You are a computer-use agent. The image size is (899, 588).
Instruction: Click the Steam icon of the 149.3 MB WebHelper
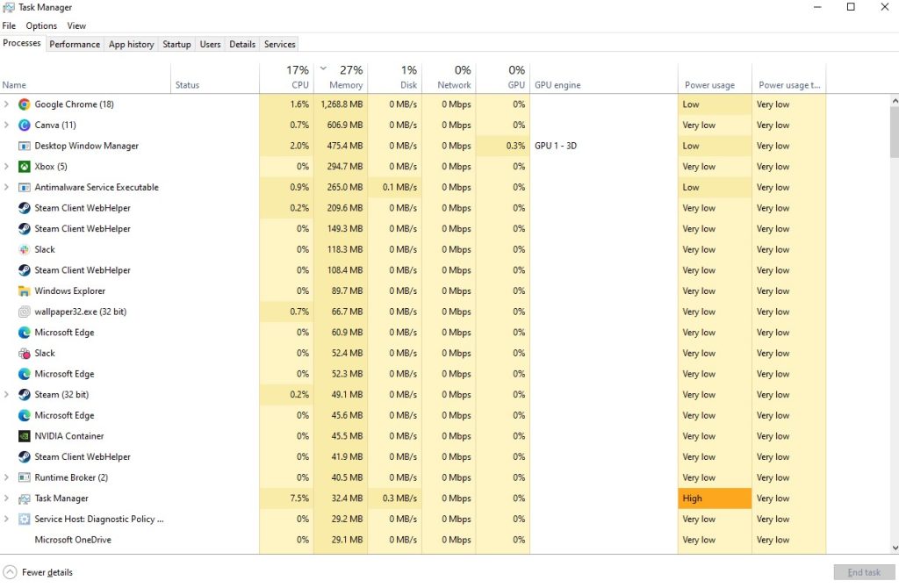pyautogui.click(x=24, y=229)
